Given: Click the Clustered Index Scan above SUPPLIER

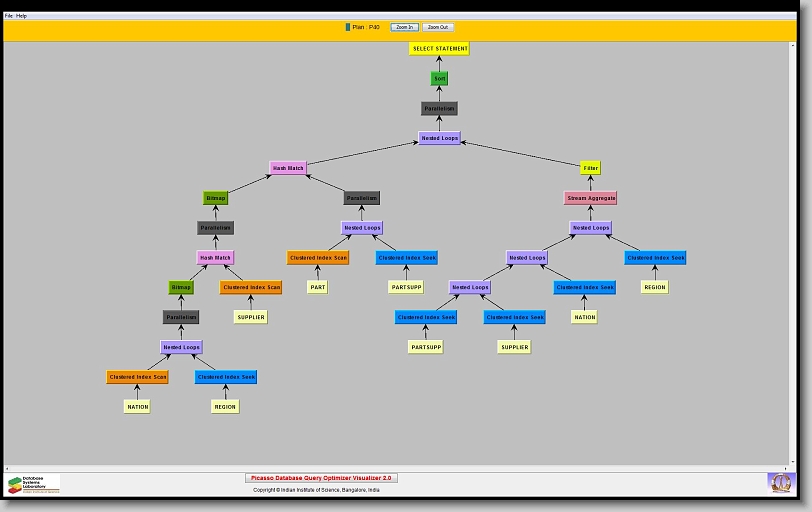Looking at the screenshot, I should 251,287.
